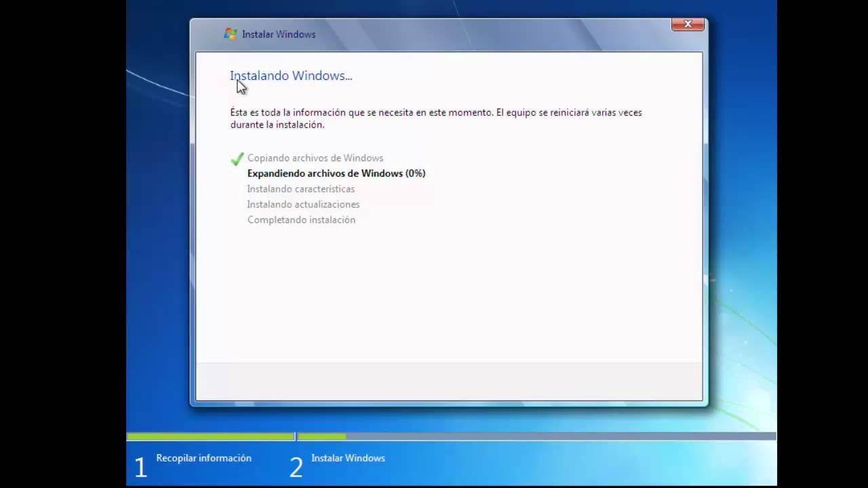This screenshot has height=488, width=868.
Task: Click the stage number 2
Action: click(296, 467)
